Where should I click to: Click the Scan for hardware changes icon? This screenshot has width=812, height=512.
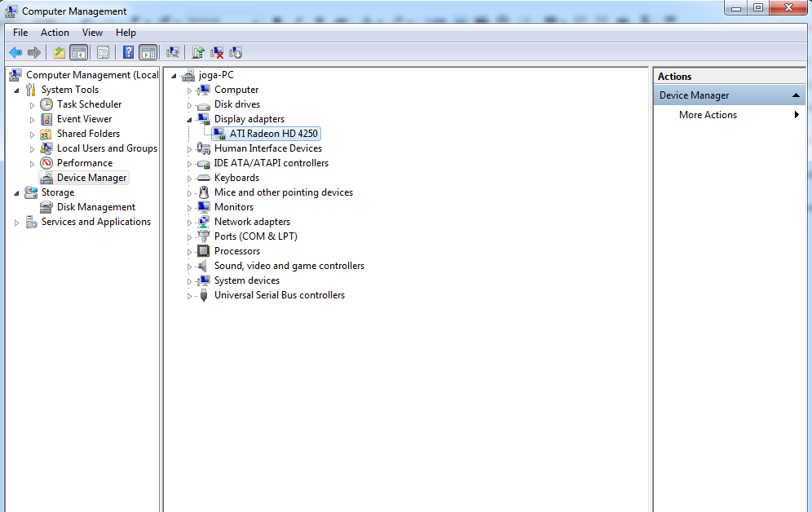tap(174, 52)
